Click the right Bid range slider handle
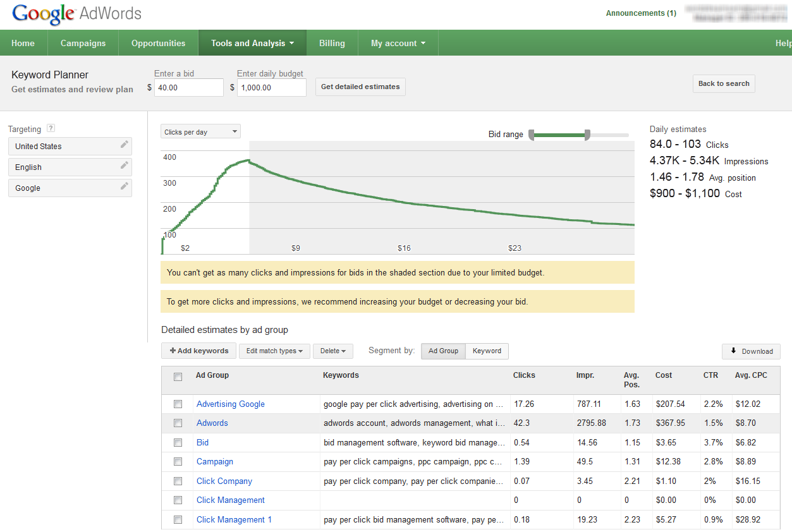This screenshot has width=792, height=532. tap(587, 135)
